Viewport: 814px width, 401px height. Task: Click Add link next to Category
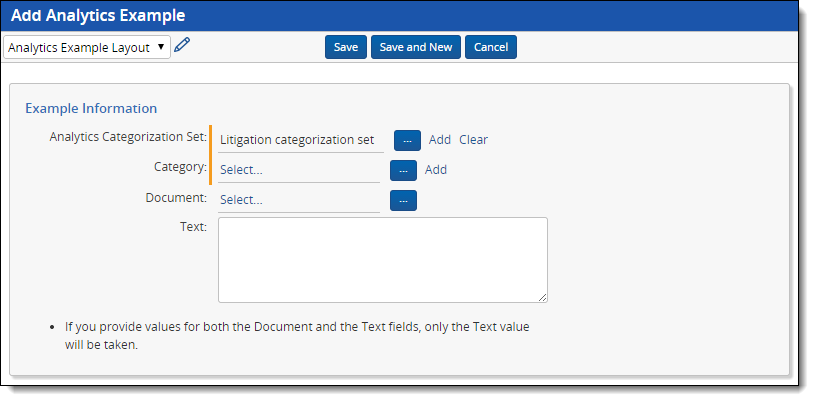click(x=436, y=170)
